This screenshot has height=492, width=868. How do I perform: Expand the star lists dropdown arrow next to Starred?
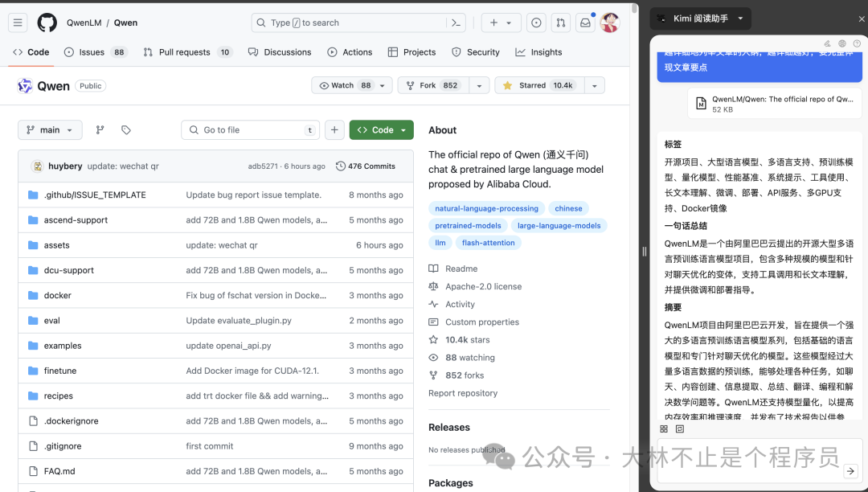[595, 85]
